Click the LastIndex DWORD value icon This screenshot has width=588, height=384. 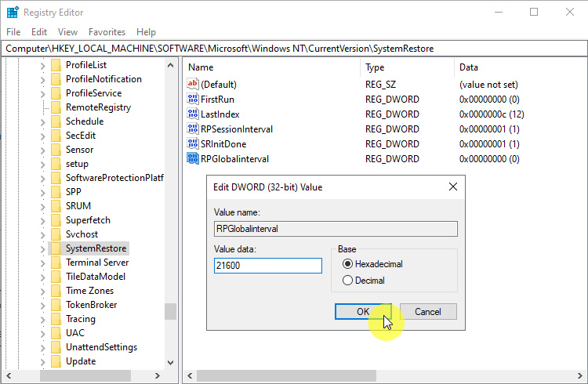[x=194, y=114]
